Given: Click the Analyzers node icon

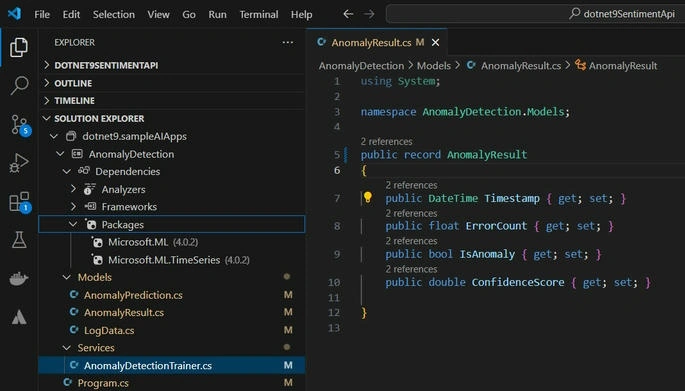Looking at the screenshot, I should point(90,189).
